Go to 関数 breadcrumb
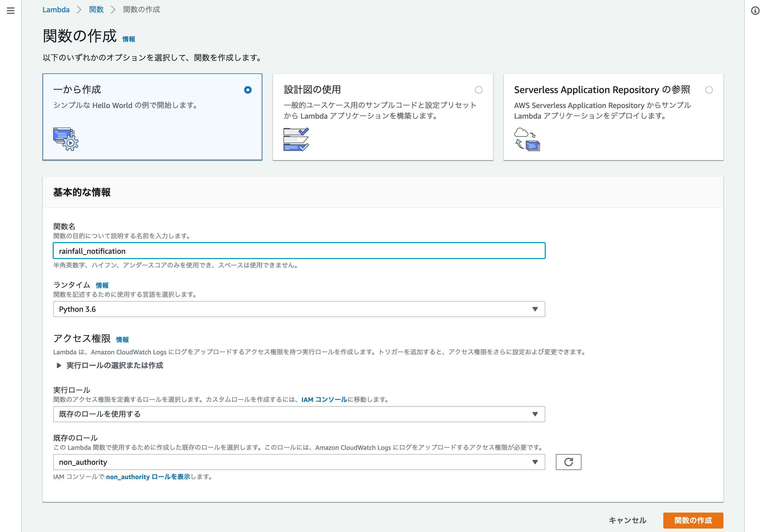This screenshot has width=766, height=532. pyautogui.click(x=96, y=10)
